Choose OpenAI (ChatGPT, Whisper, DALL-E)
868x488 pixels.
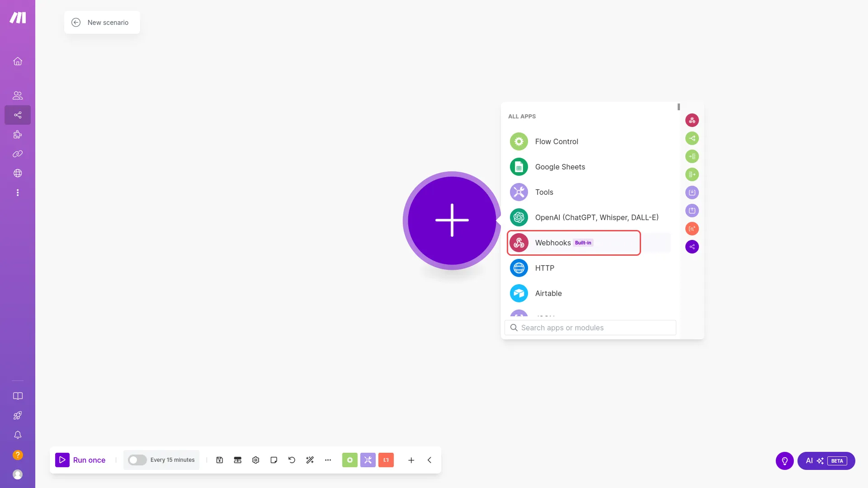click(597, 217)
